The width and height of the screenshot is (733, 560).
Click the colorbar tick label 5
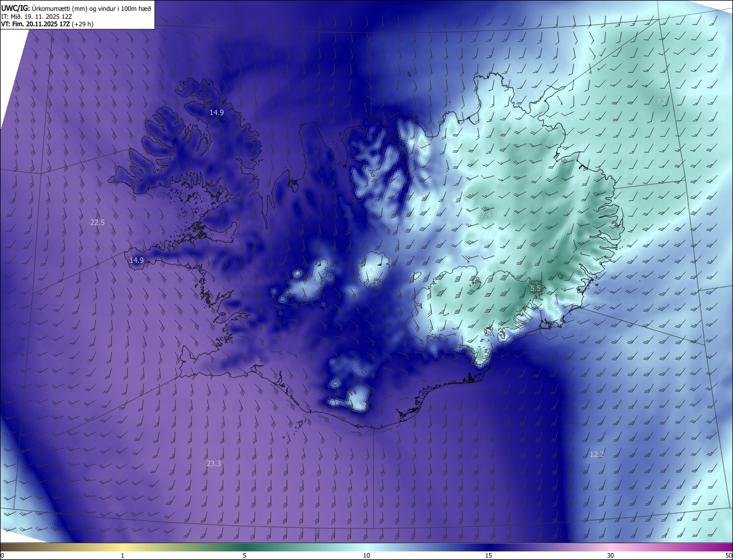point(245,555)
